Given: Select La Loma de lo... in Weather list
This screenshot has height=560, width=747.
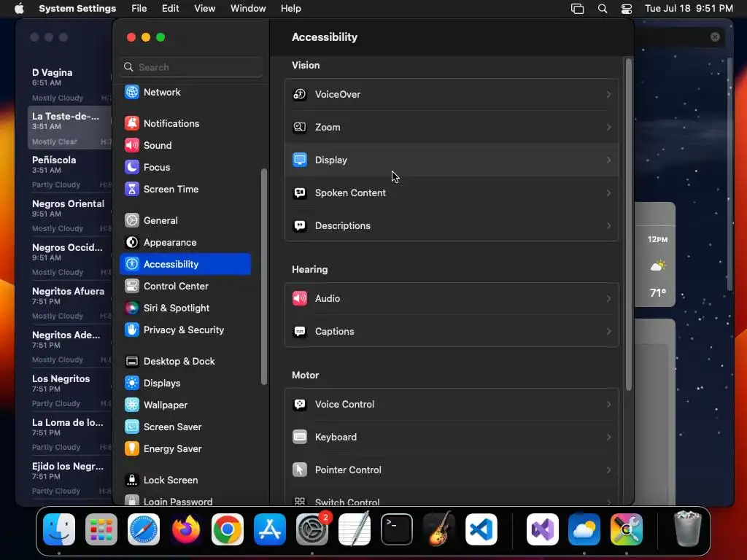Looking at the screenshot, I should pyautogui.click(x=70, y=433).
